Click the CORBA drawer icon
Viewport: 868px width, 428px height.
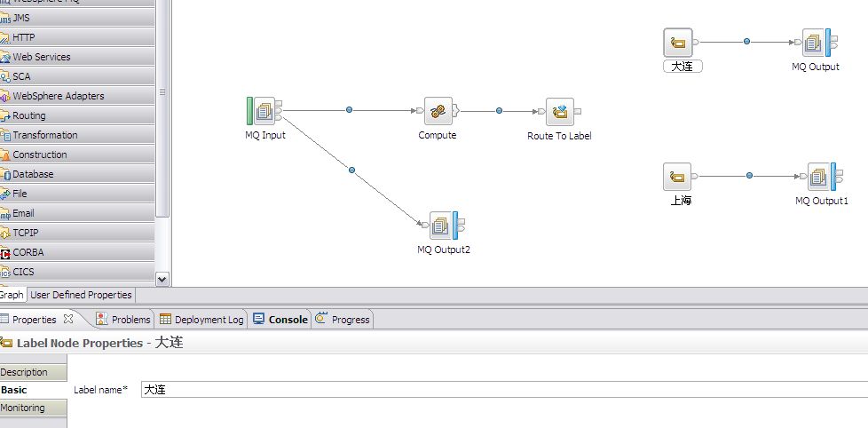click(5, 254)
